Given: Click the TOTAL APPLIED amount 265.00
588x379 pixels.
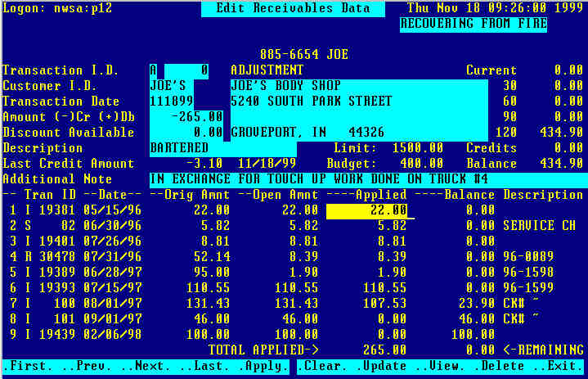Looking at the screenshot, I should (x=384, y=350).
